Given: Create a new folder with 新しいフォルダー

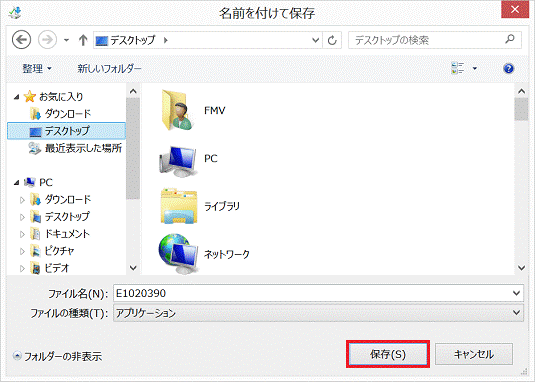Looking at the screenshot, I should (x=109, y=69).
